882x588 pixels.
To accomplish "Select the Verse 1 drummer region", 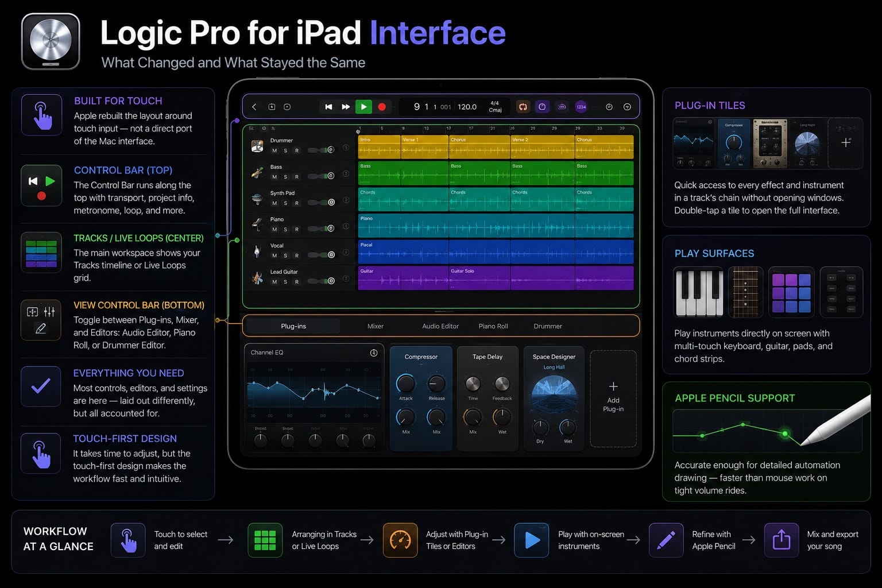I will (424, 147).
